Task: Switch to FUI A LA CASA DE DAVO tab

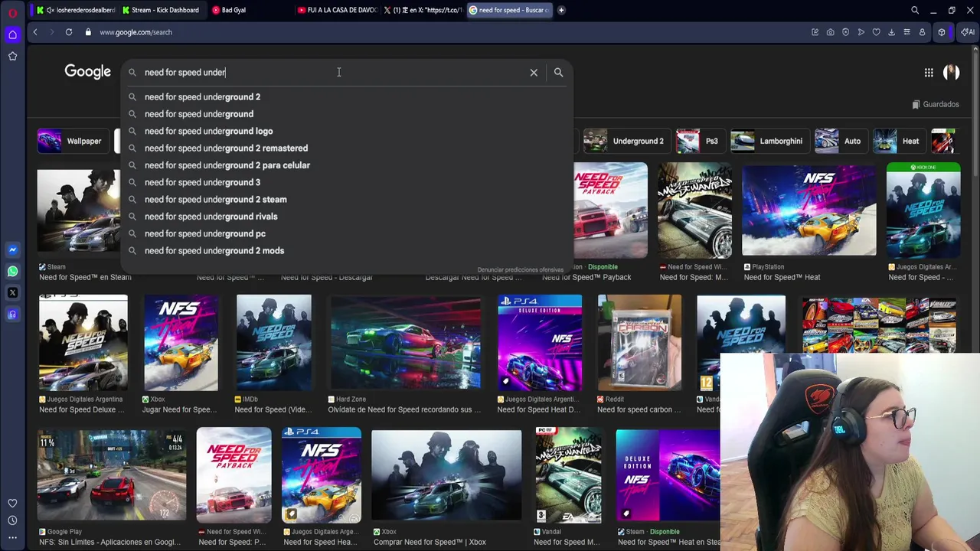Action: coord(337,10)
